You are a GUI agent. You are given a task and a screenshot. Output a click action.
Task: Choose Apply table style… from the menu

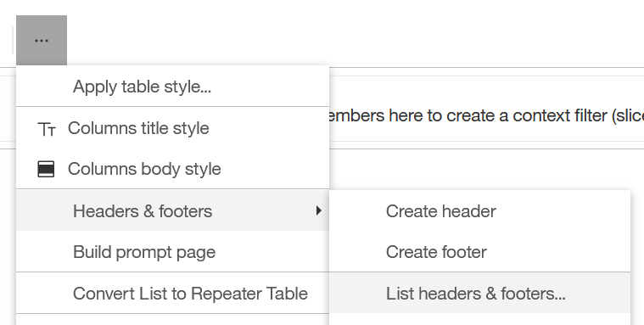coord(172,87)
